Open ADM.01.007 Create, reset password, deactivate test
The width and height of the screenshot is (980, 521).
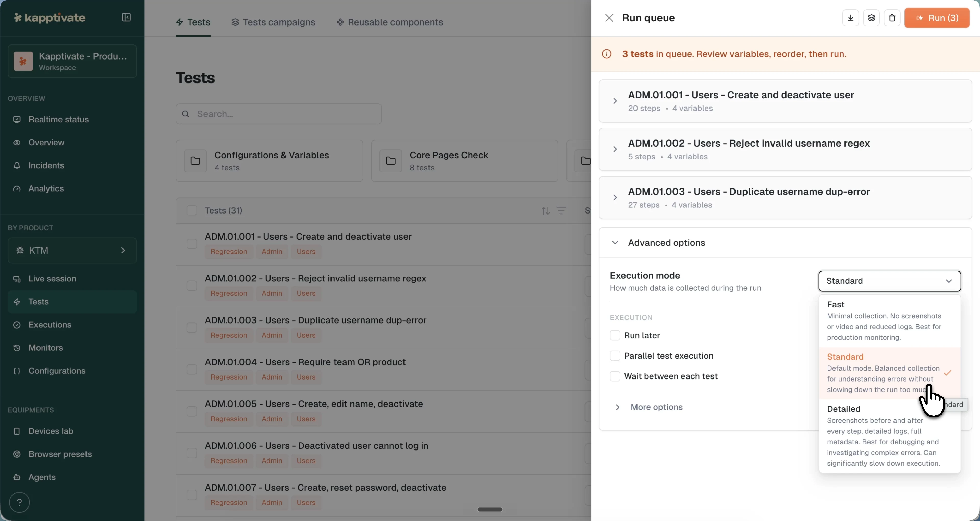325,488
